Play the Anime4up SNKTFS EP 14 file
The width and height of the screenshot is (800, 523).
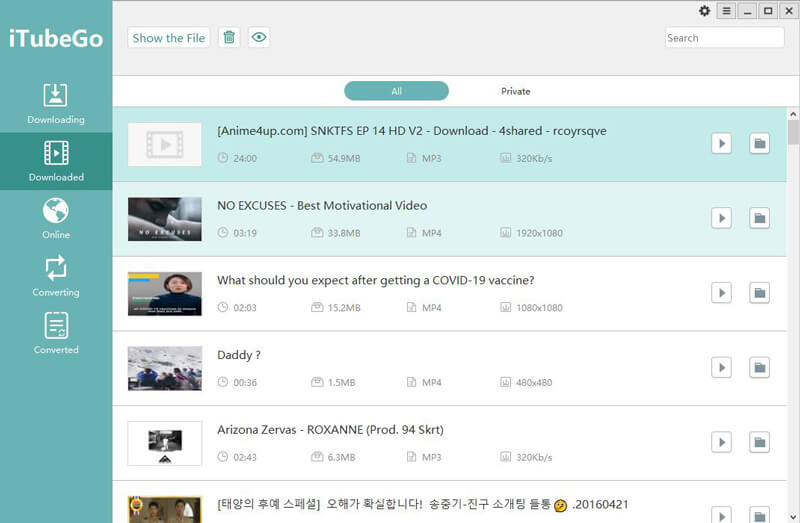[x=721, y=143]
